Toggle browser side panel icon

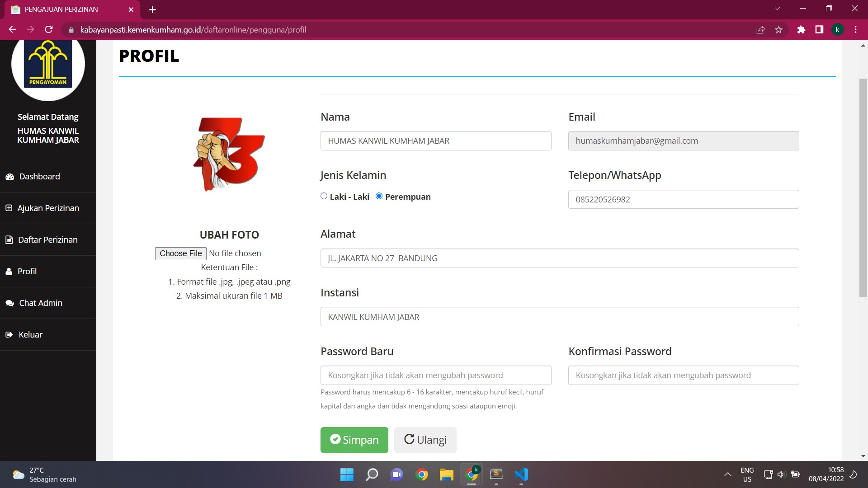(x=819, y=30)
